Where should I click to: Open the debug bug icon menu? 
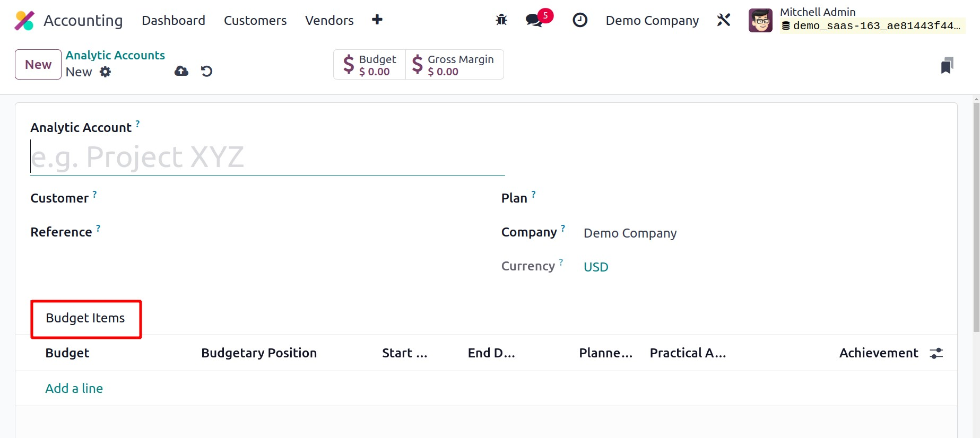[x=501, y=20]
